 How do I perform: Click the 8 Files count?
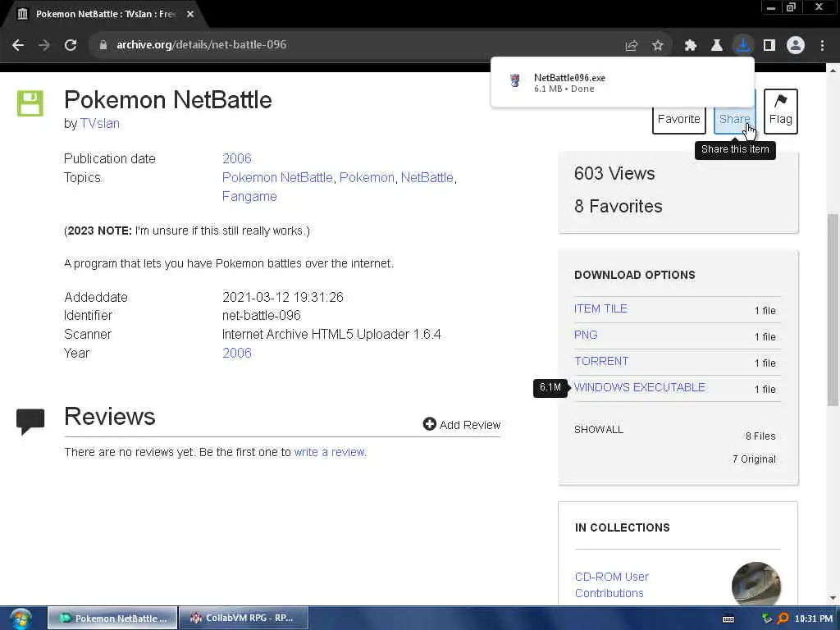pos(760,436)
